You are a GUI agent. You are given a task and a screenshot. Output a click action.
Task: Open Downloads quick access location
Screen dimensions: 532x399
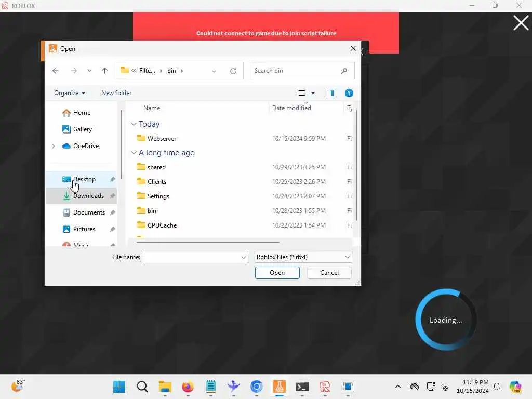click(x=82, y=196)
